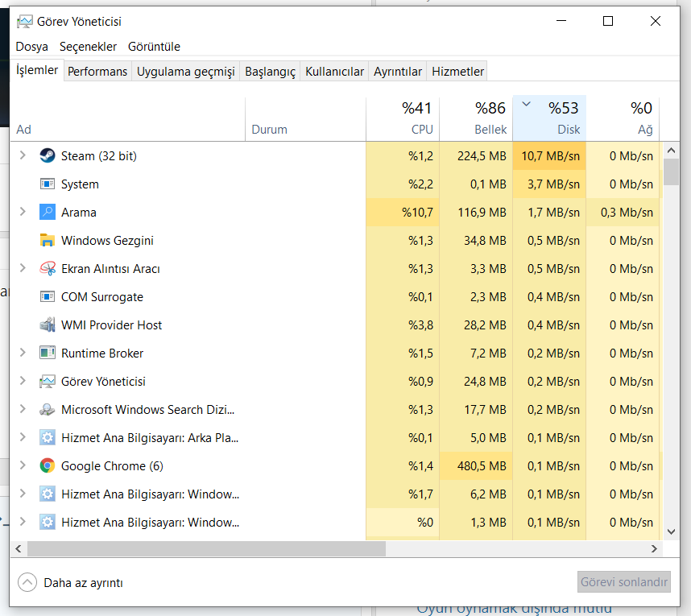The image size is (691, 616).
Task: Click the Microsoft Windows Search Dizi icon
Action: (x=48, y=409)
